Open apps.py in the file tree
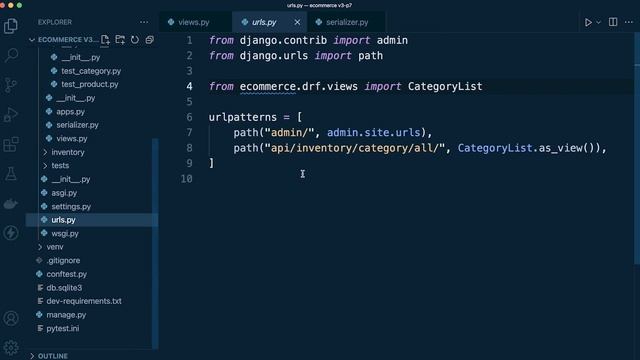 pos(71,111)
